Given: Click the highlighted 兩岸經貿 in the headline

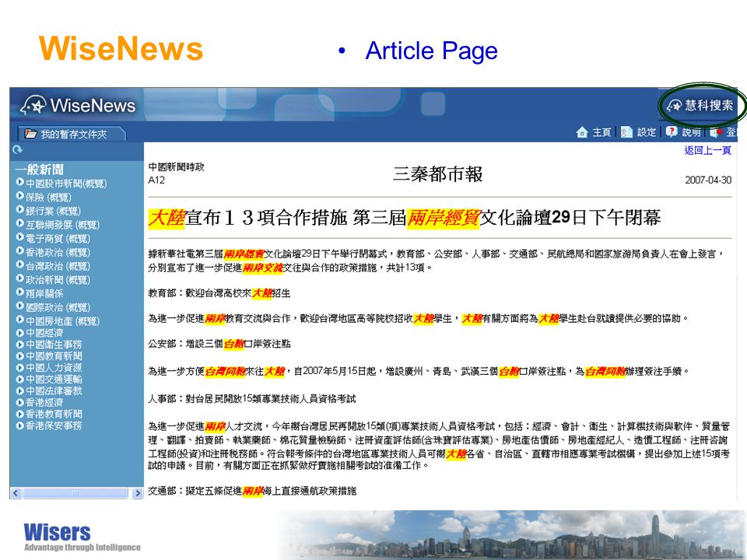Looking at the screenshot, I should [443, 218].
